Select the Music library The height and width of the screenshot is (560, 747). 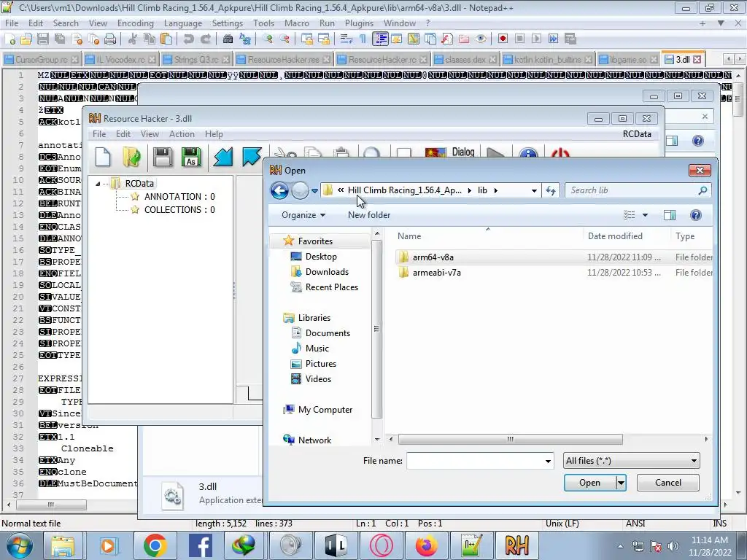click(317, 349)
